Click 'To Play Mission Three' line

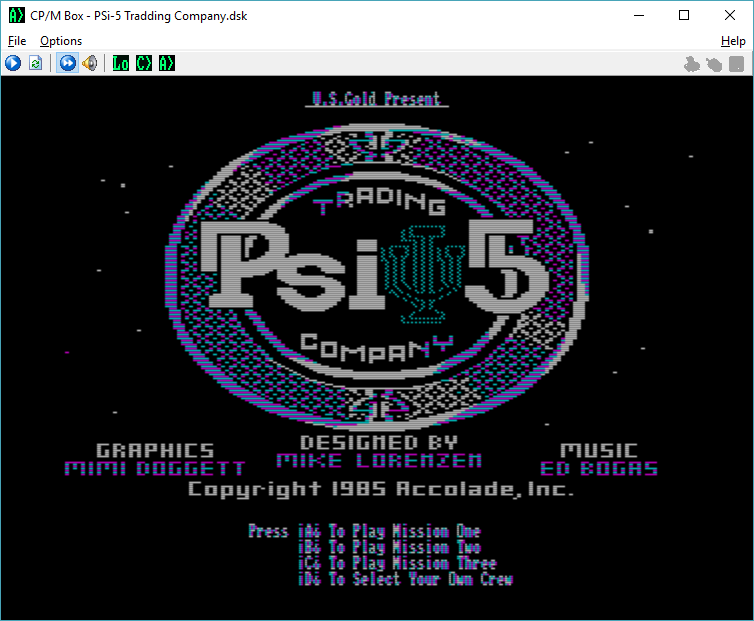(x=413, y=563)
